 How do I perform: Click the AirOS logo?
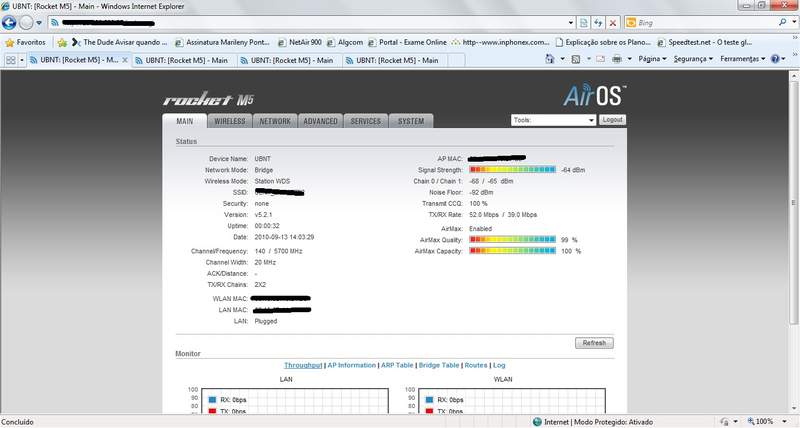click(x=594, y=95)
